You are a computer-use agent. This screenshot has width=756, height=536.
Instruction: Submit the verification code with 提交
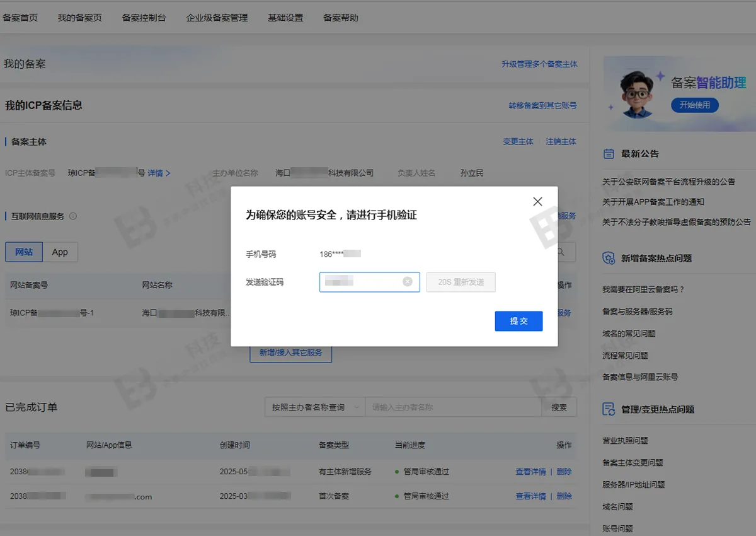(x=518, y=321)
